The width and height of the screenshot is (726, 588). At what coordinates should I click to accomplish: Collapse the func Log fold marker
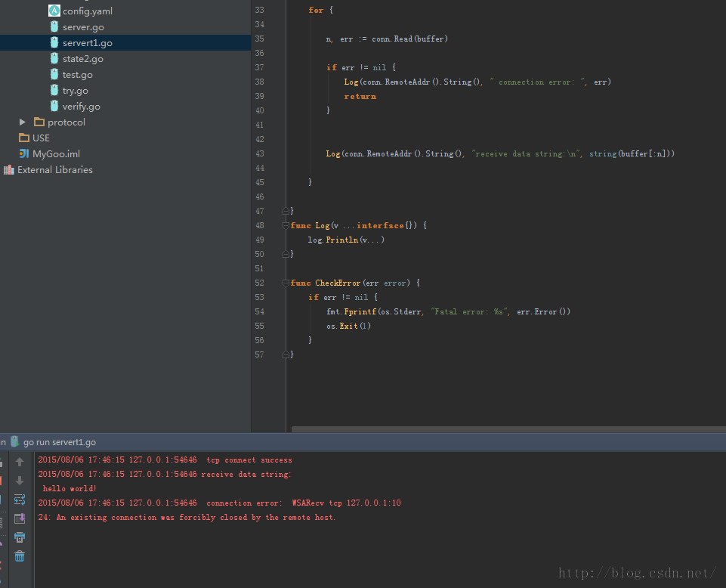click(286, 226)
